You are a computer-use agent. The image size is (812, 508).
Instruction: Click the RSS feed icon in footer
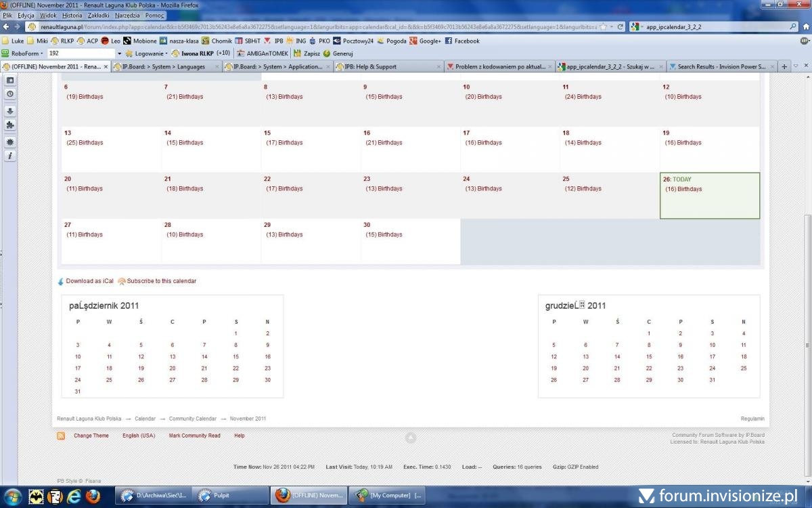61,436
